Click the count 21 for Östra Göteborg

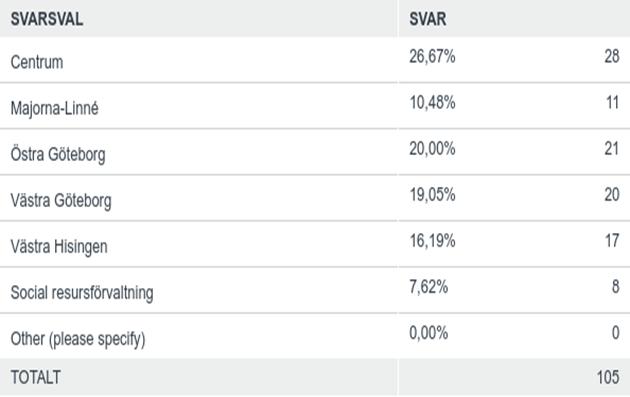point(612,149)
